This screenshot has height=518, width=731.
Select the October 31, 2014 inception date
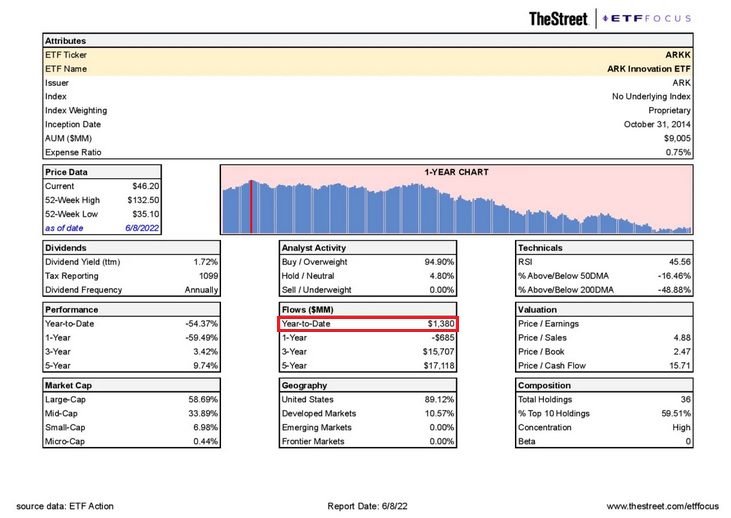pyautogui.click(x=657, y=124)
